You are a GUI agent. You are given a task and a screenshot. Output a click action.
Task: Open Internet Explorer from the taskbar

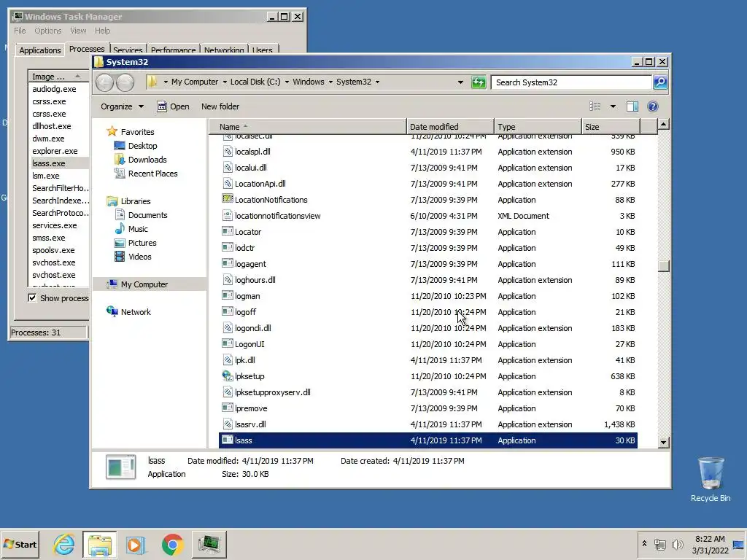(64, 544)
